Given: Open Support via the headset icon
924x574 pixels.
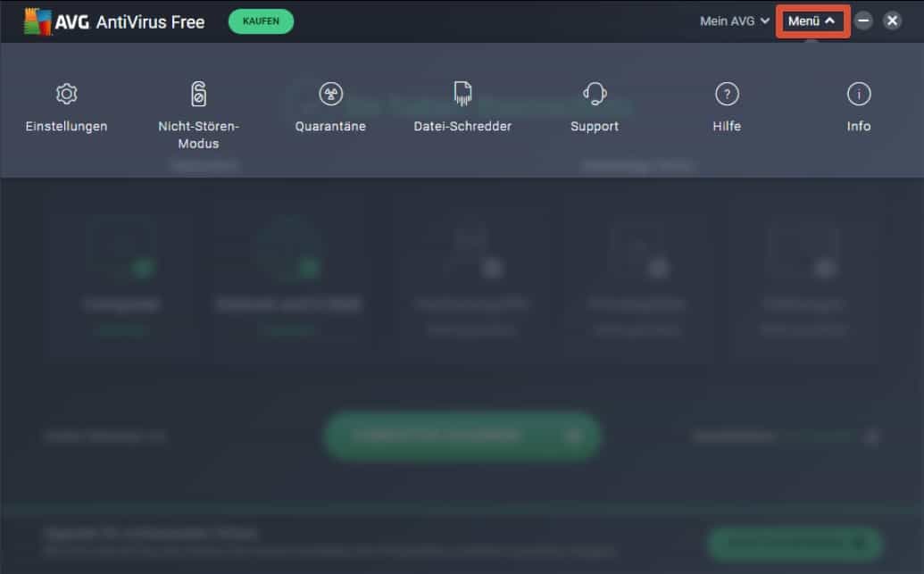Looking at the screenshot, I should 595,94.
